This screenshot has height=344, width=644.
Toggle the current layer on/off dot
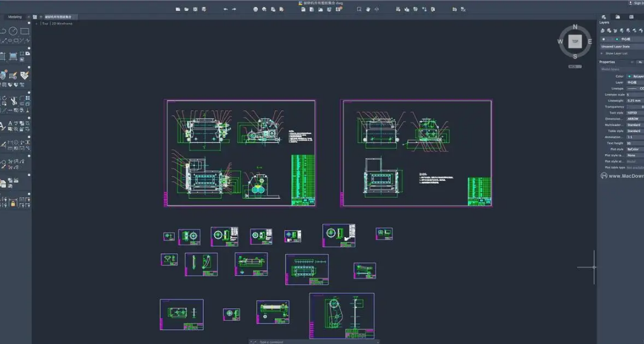click(603, 39)
